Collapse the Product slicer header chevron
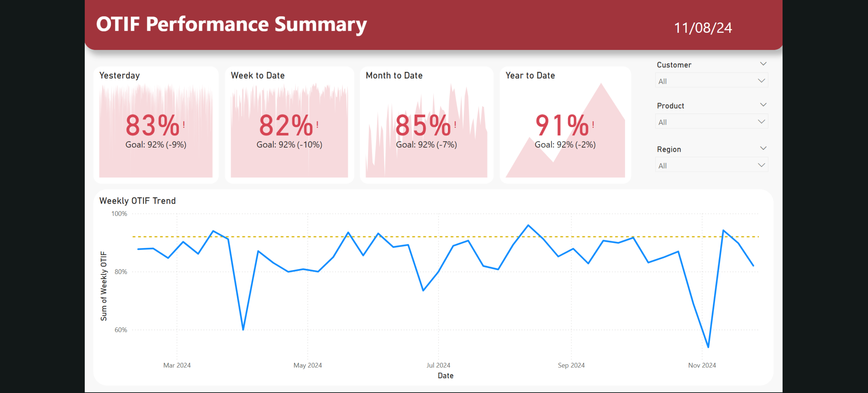The image size is (868, 393). [x=763, y=105]
